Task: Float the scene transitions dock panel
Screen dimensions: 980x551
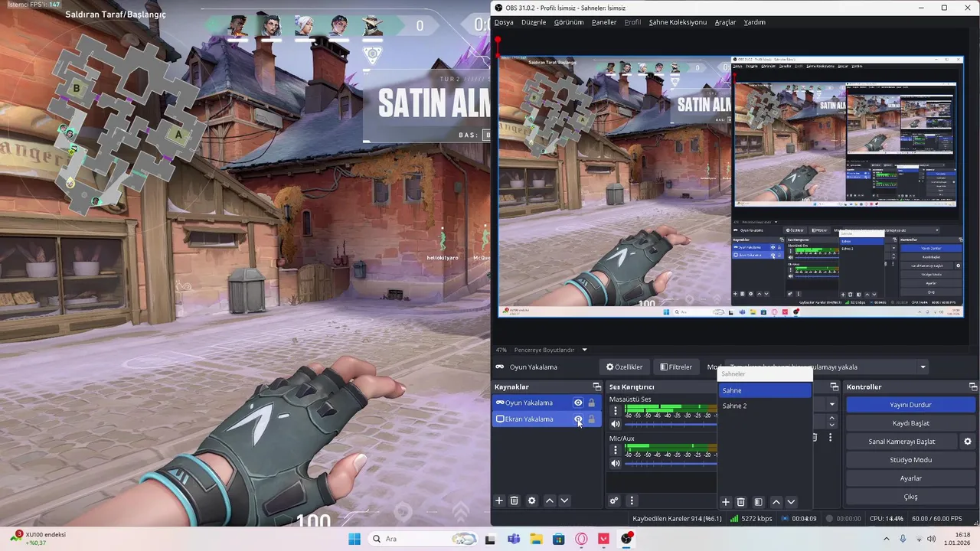Action: (x=835, y=386)
